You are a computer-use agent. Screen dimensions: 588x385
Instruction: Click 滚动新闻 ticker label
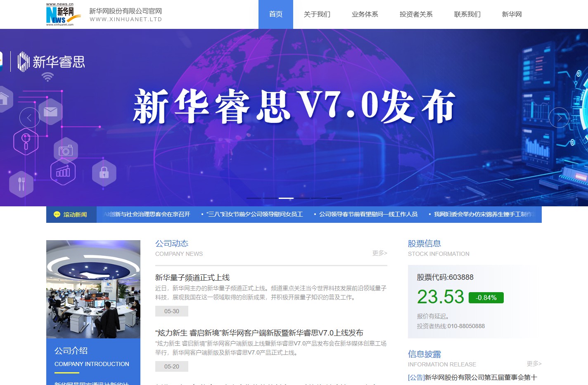(75, 215)
